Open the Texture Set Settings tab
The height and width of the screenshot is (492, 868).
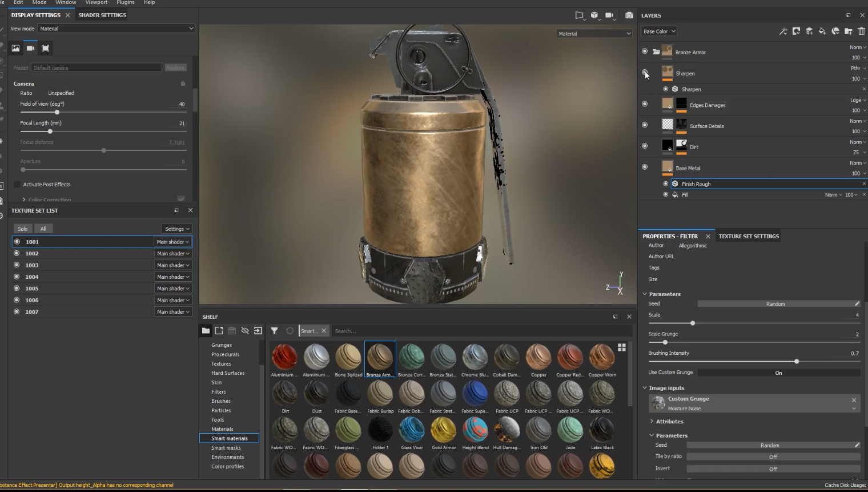(x=748, y=236)
